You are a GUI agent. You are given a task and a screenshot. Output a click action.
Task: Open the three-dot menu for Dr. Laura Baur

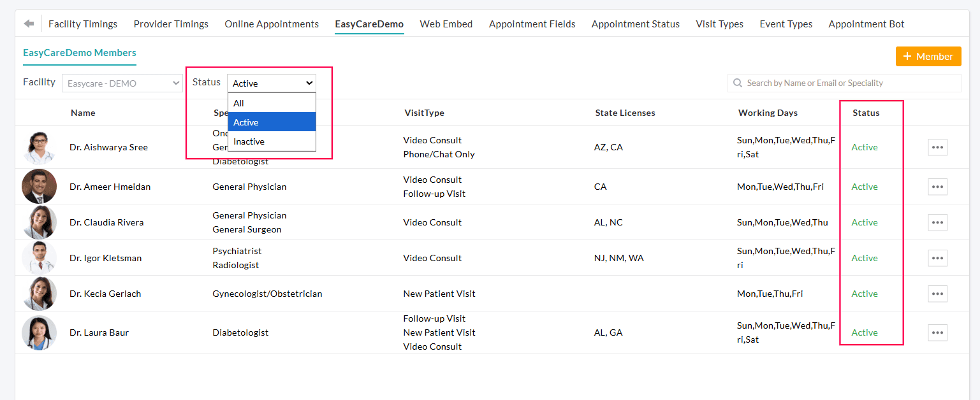tap(937, 332)
